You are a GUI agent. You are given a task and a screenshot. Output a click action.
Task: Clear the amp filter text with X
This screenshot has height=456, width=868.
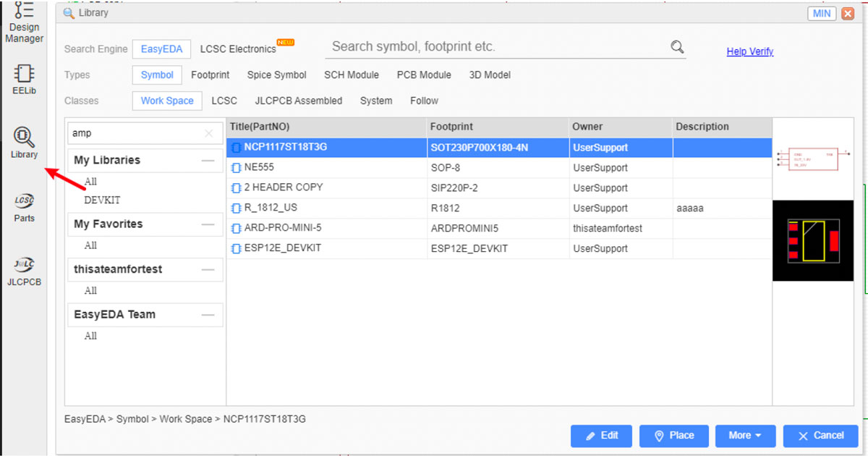[209, 133]
